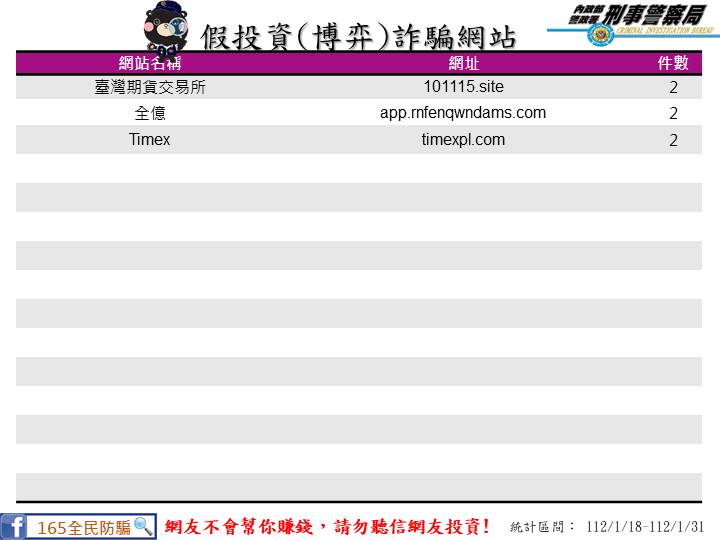This screenshot has width=720, height=540.
Task: Click the URL app.rnfenqwndams.com
Action: (463, 113)
